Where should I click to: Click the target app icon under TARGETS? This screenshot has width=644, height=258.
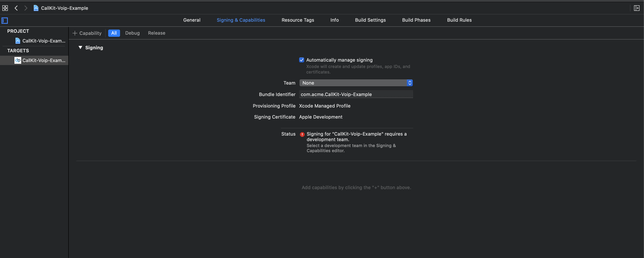(x=17, y=60)
